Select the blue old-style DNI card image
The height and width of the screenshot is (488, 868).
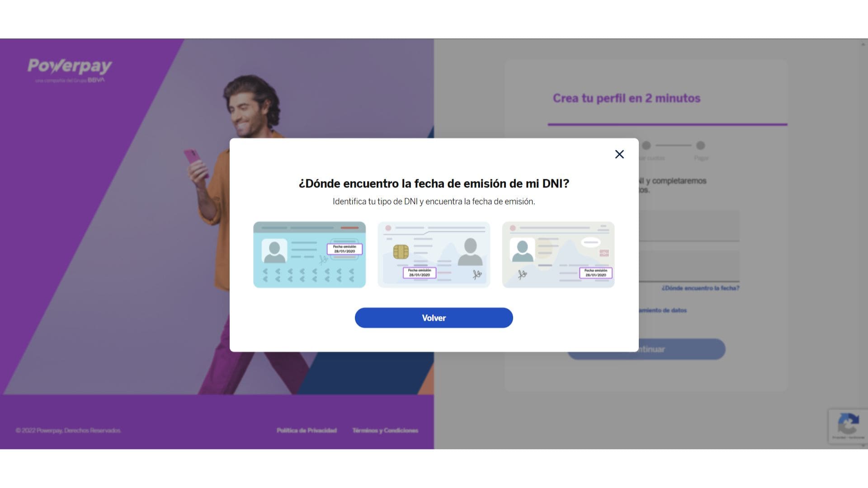coord(309,254)
